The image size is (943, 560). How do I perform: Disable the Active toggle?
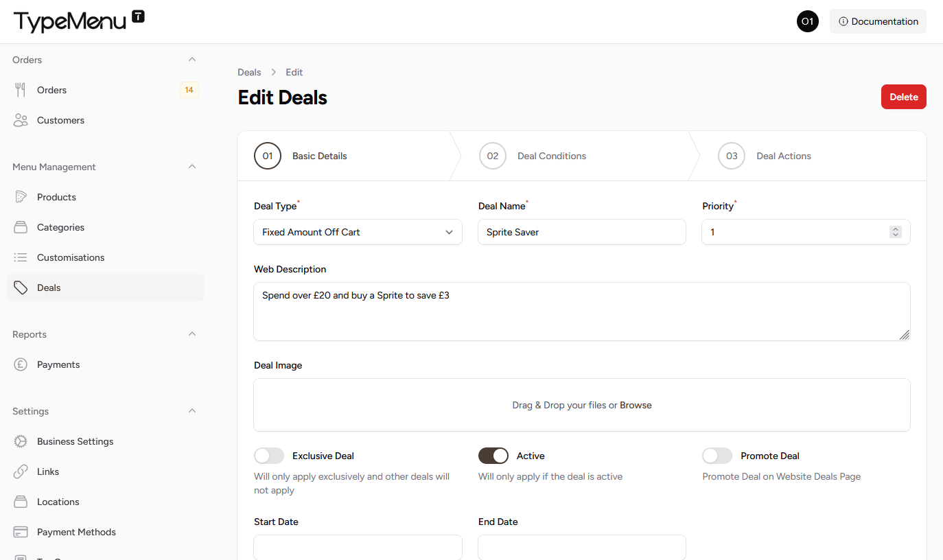click(493, 456)
